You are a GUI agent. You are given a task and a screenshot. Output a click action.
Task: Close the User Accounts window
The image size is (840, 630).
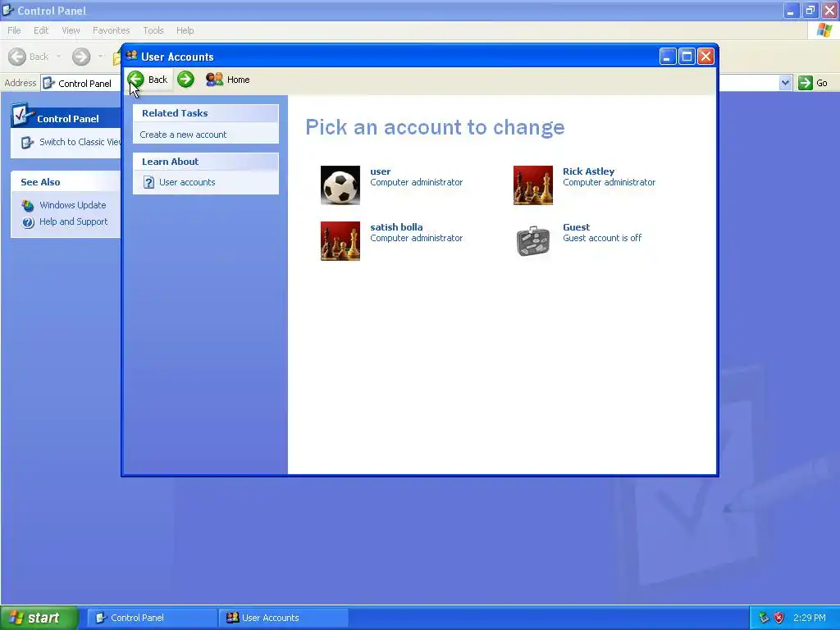point(706,57)
